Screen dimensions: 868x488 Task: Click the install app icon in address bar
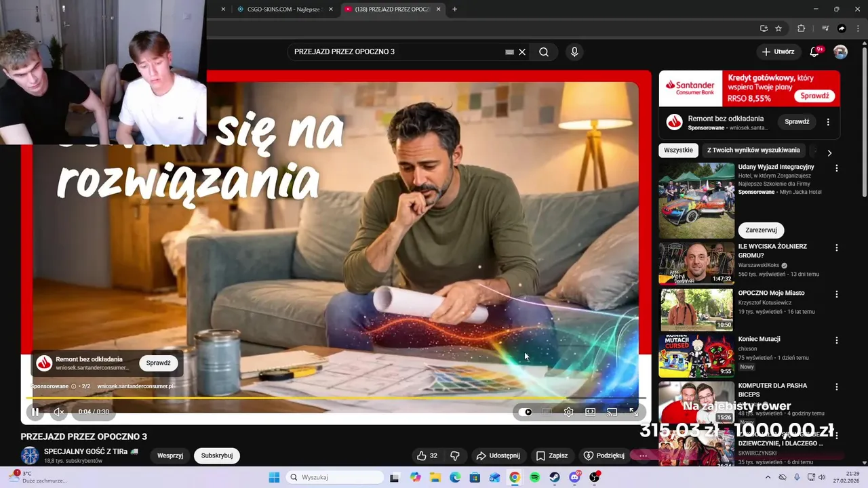click(764, 28)
